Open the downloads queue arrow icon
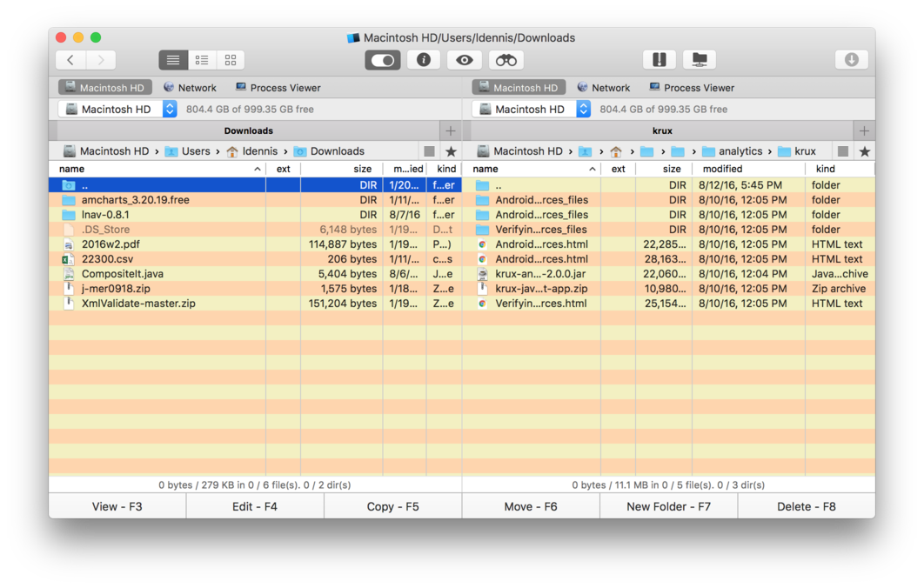 click(852, 59)
